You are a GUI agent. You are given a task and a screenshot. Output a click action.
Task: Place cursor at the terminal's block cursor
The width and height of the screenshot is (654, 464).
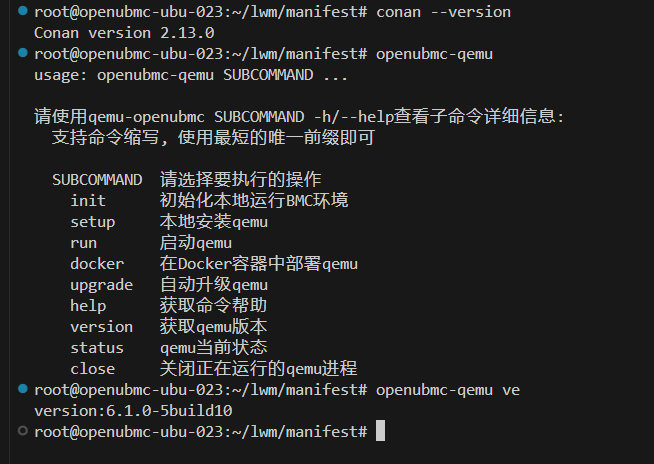click(x=380, y=431)
